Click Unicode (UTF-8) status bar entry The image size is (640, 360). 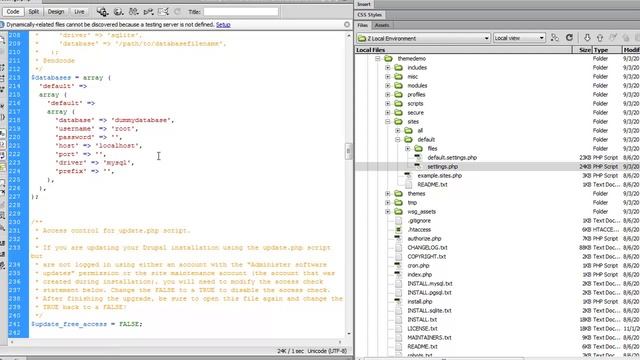(x=327, y=351)
